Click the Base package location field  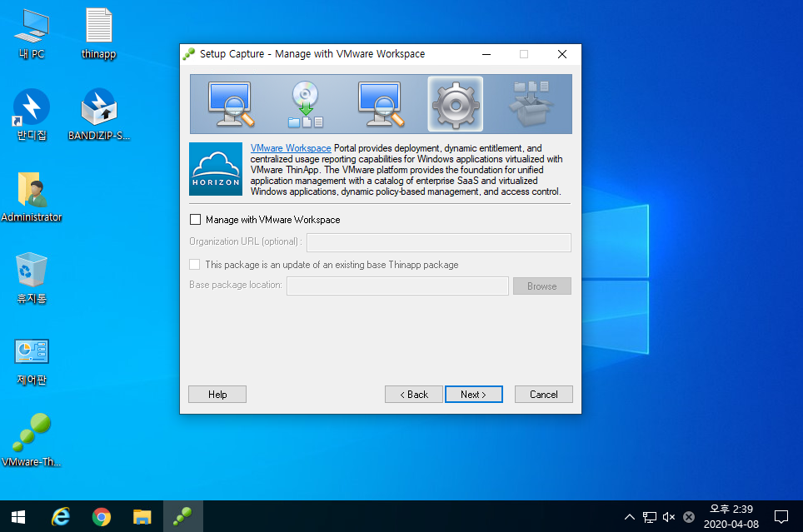click(397, 286)
